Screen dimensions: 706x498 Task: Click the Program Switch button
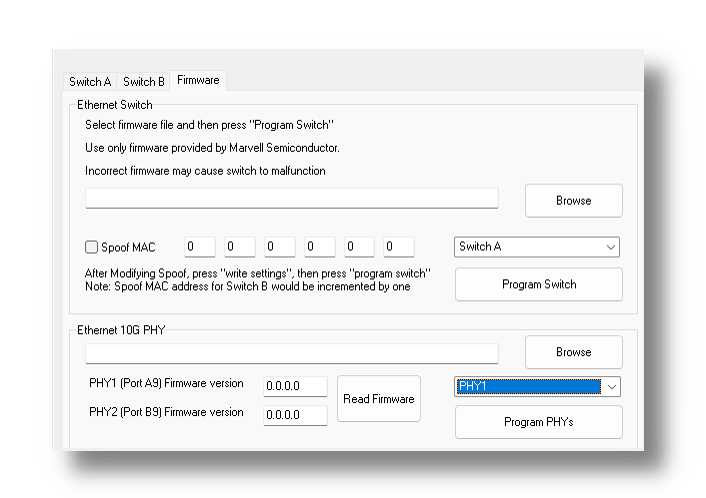click(x=538, y=284)
